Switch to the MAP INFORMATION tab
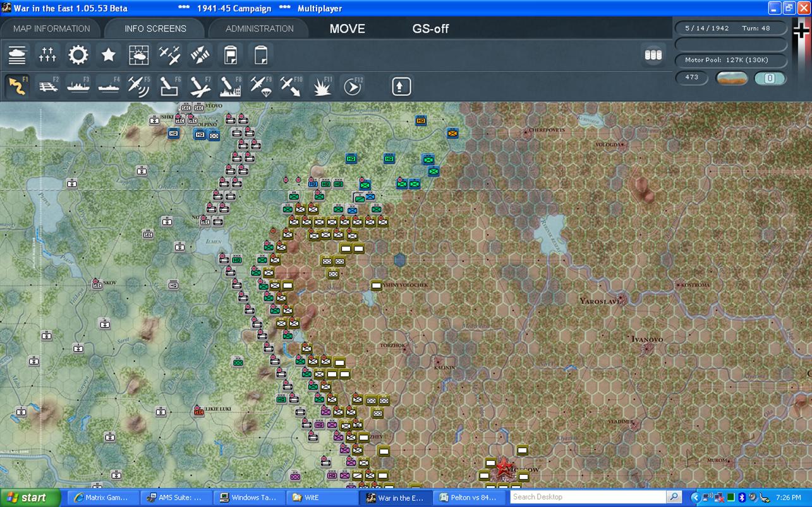 click(x=52, y=28)
